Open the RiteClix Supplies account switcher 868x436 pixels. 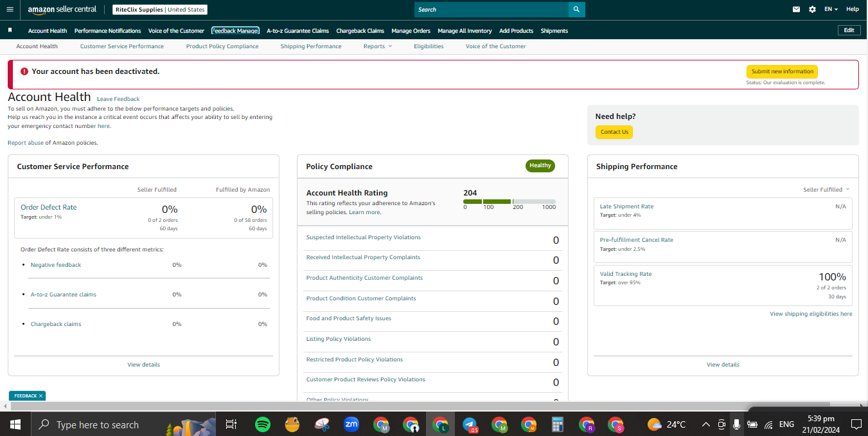coord(160,10)
